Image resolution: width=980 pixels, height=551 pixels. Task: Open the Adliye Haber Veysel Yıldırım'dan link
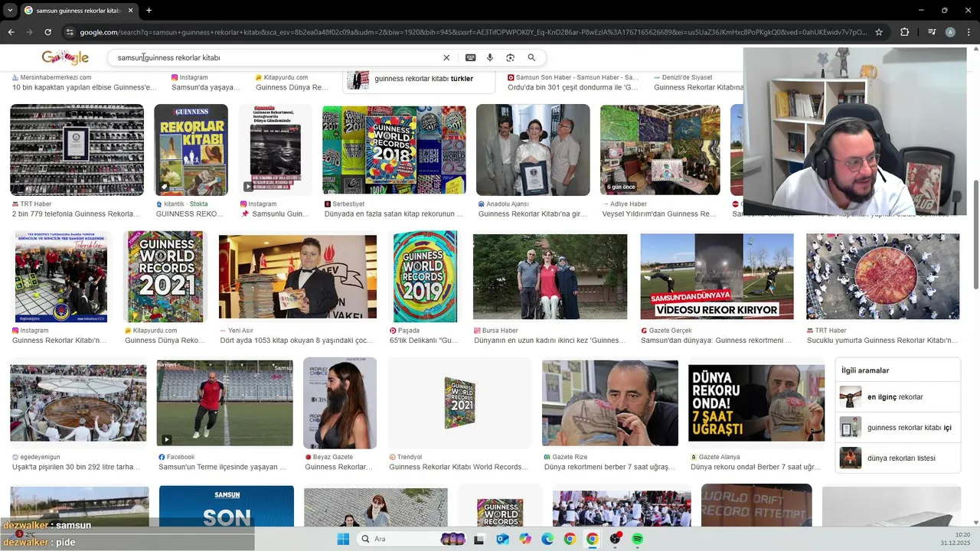coord(659,214)
